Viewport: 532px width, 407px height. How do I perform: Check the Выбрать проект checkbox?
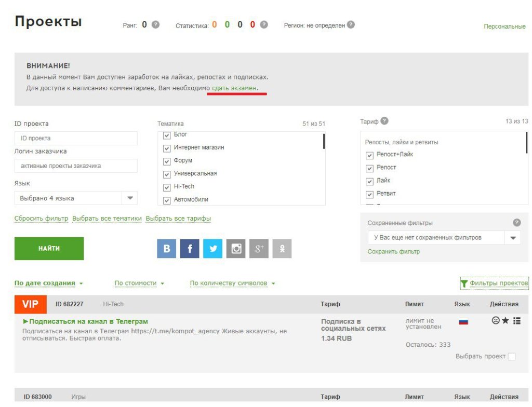pos(512,357)
